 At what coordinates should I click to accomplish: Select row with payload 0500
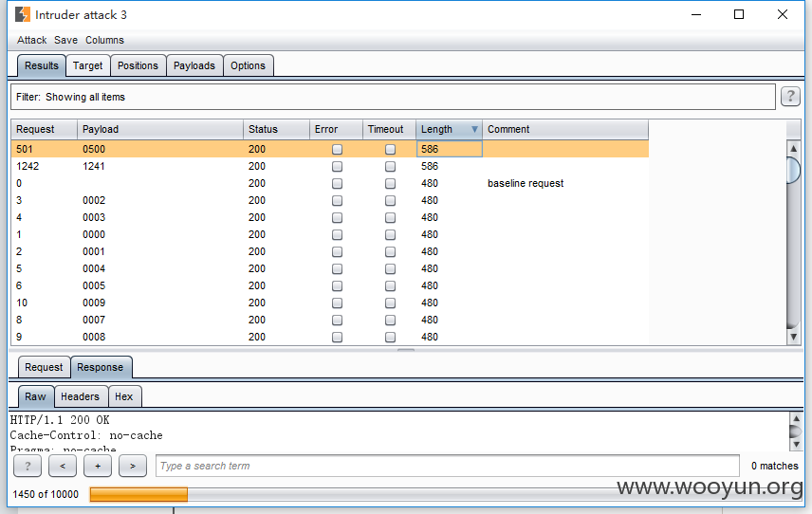[330, 149]
